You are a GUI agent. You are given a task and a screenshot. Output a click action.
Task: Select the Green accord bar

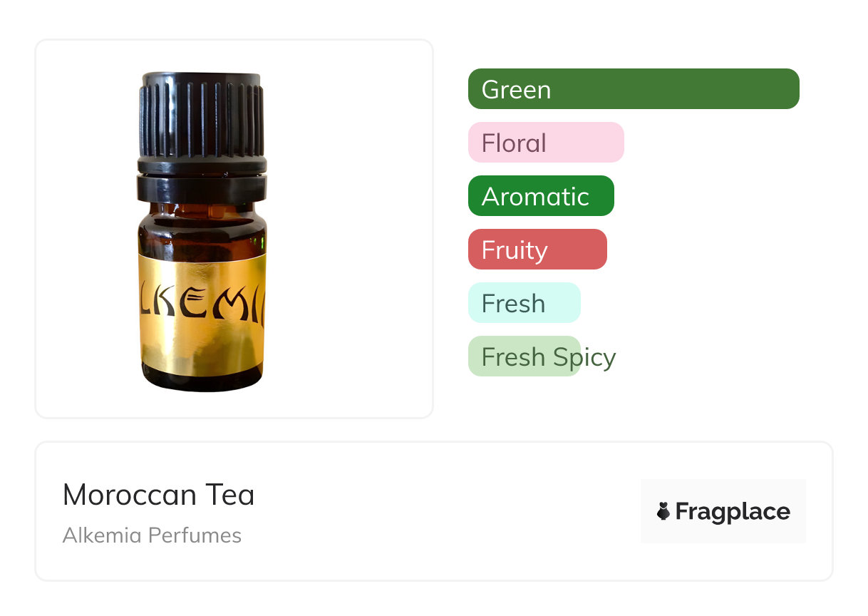pos(634,89)
